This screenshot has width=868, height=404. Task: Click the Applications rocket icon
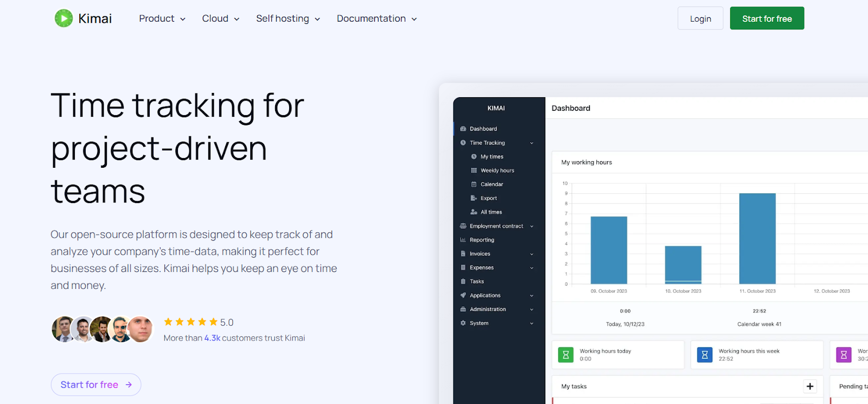coord(463,295)
